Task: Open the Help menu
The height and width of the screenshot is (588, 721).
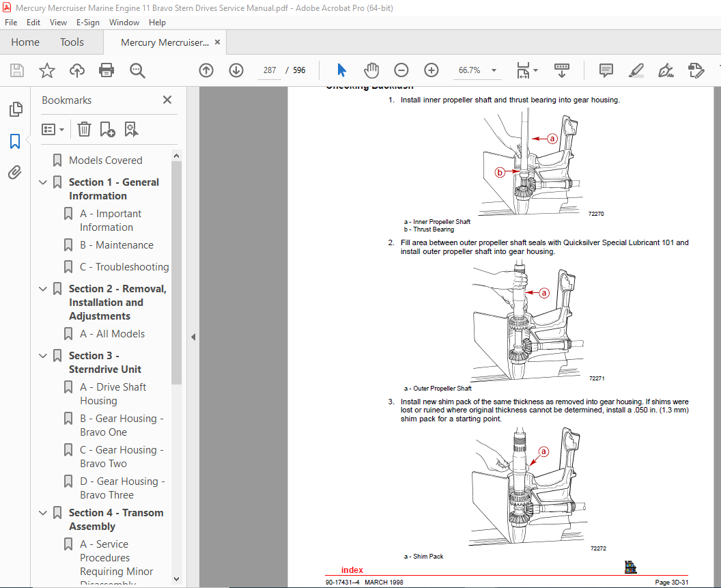Action: (157, 23)
